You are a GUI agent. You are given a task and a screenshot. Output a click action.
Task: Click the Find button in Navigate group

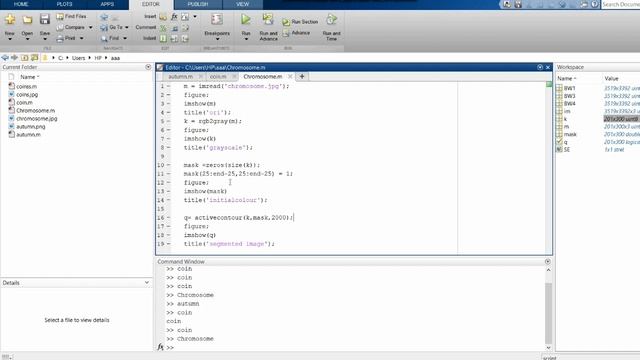click(x=110, y=38)
